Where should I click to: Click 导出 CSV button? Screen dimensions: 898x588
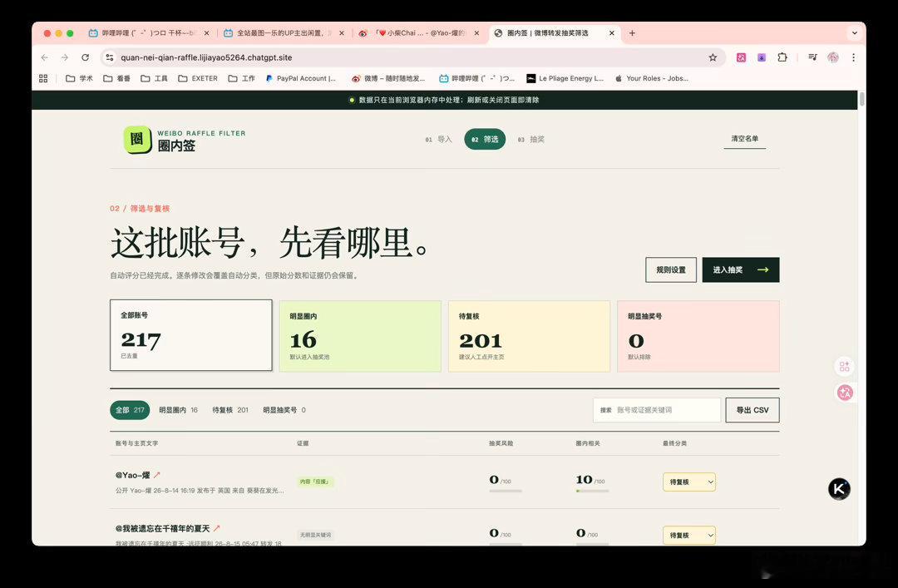click(752, 410)
